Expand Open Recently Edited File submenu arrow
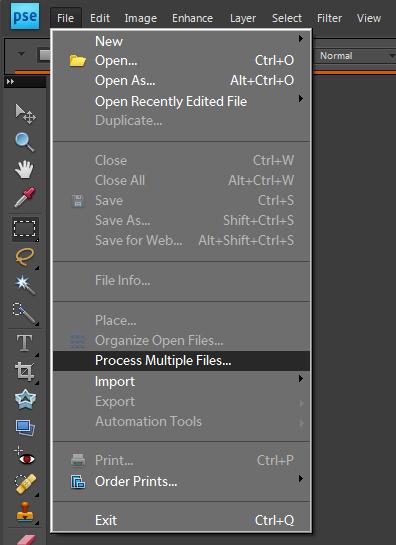The height and width of the screenshot is (545, 396). point(301,99)
